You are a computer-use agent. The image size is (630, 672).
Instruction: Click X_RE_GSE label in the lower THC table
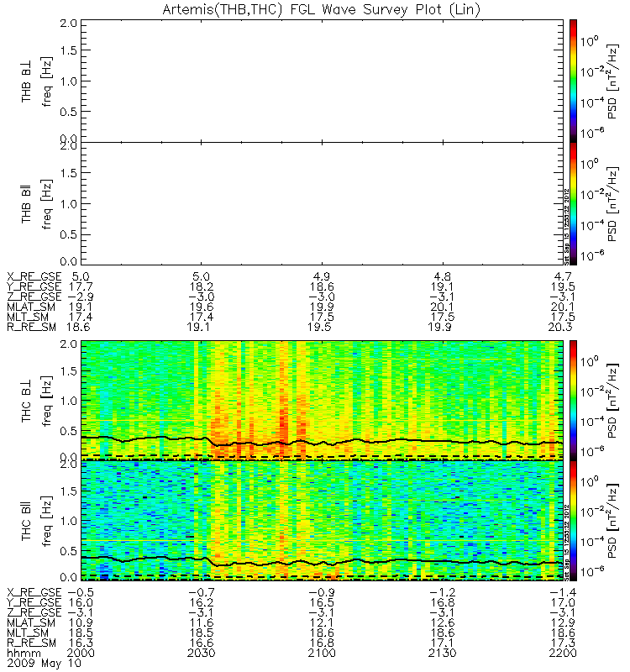pos(34,592)
